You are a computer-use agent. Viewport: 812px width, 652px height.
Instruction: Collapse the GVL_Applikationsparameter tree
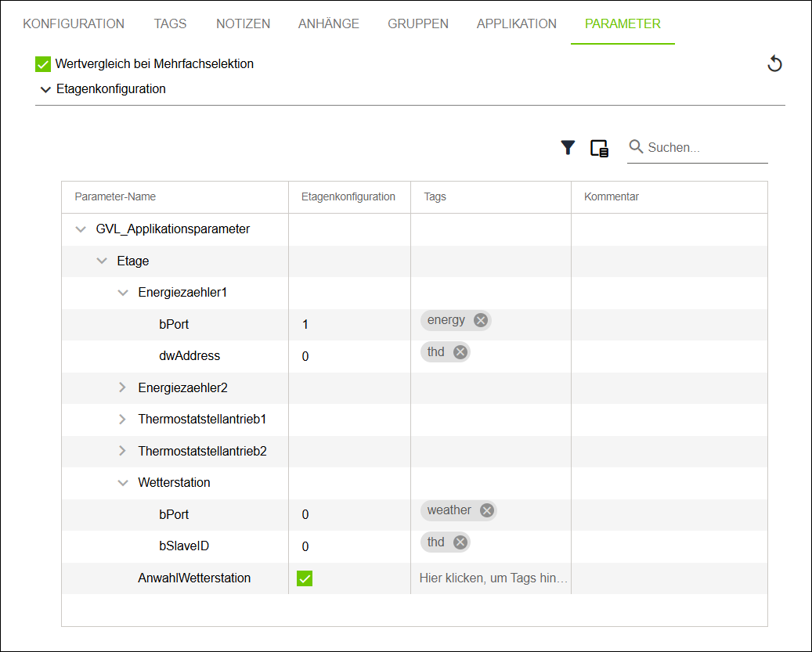point(81,229)
